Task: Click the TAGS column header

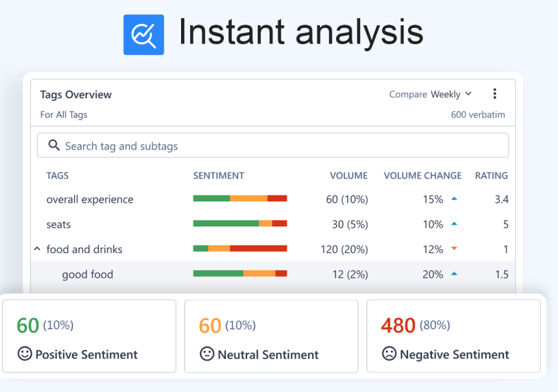Action: 57,175
